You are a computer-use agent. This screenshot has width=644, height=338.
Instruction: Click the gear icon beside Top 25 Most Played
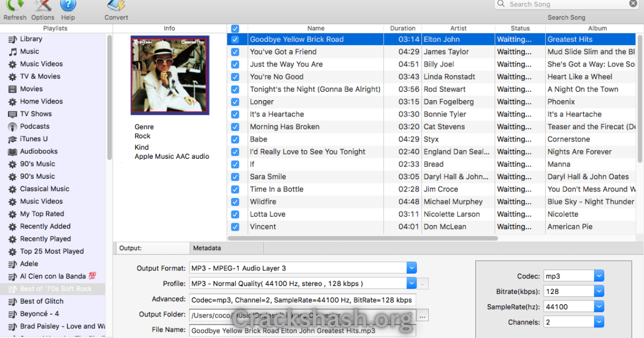(x=12, y=252)
